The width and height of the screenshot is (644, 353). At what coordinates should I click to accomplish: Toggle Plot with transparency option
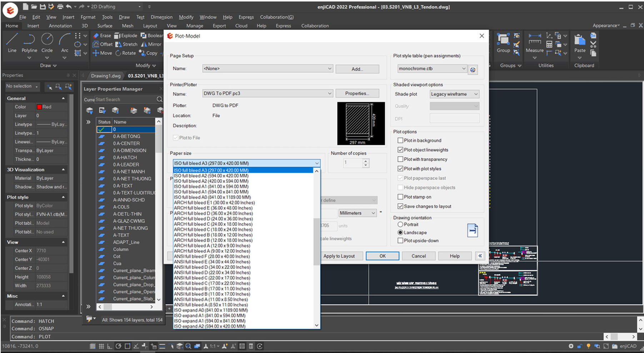coord(400,160)
